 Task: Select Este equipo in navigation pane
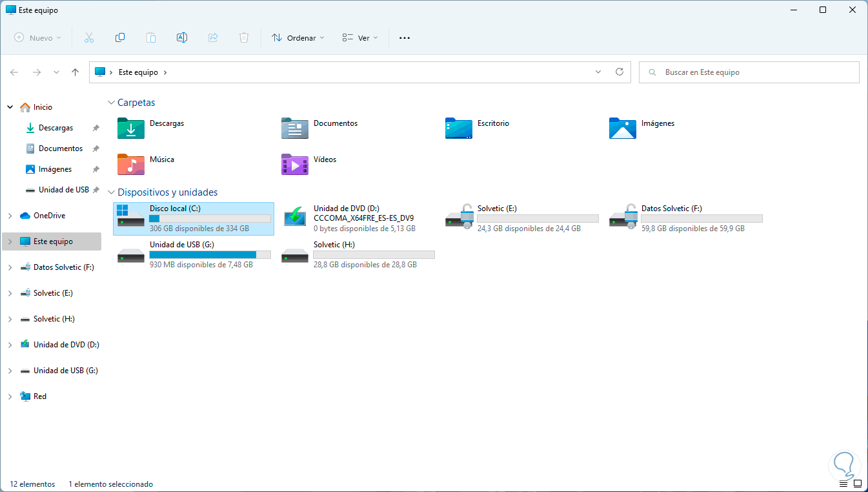coord(53,241)
